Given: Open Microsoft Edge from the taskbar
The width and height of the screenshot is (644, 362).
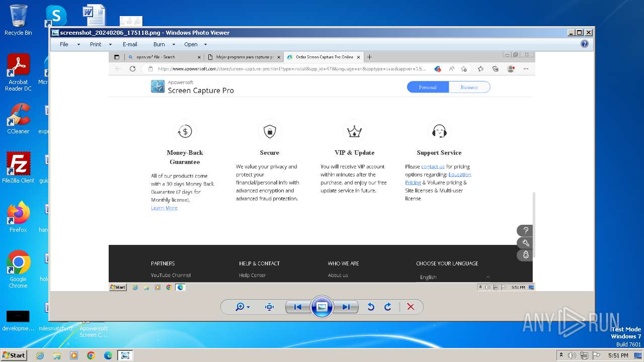Looking at the screenshot, I should tap(108, 355).
